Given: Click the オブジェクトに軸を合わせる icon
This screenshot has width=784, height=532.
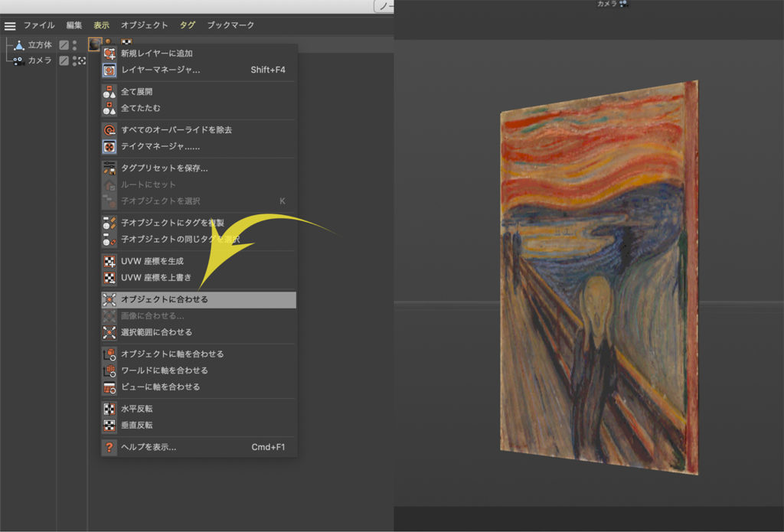Looking at the screenshot, I should pos(109,354).
